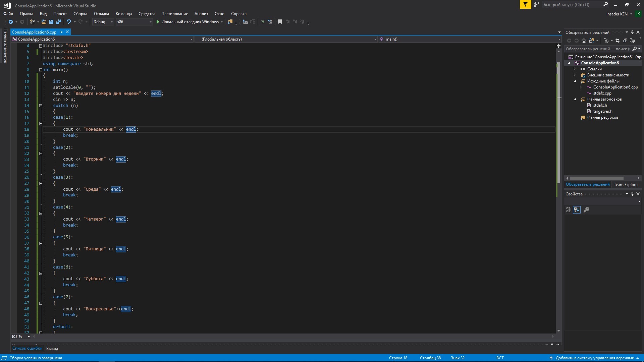Toggle bookmark using the bookmark icon
The width and height of the screenshot is (644, 362).
tap(280, 22)
